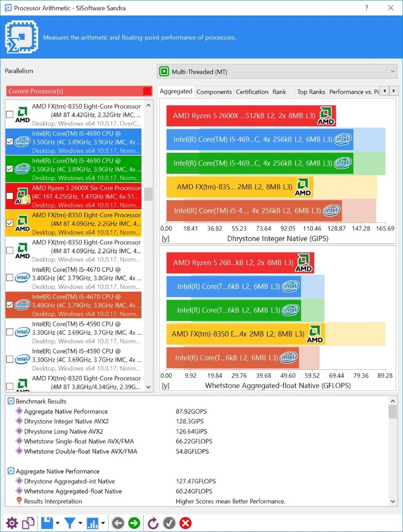Check the white AMD FX-8350 4.09GHz checkbox
403x532 pixels.
[10, 251]
